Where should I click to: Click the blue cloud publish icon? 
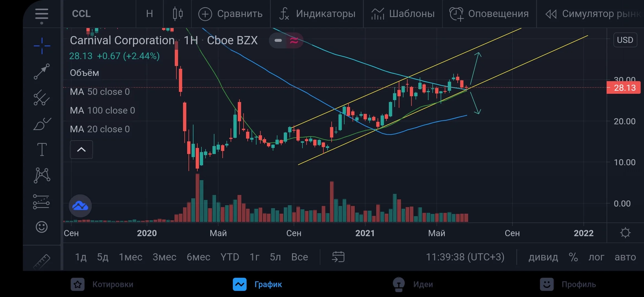point(80,206)
